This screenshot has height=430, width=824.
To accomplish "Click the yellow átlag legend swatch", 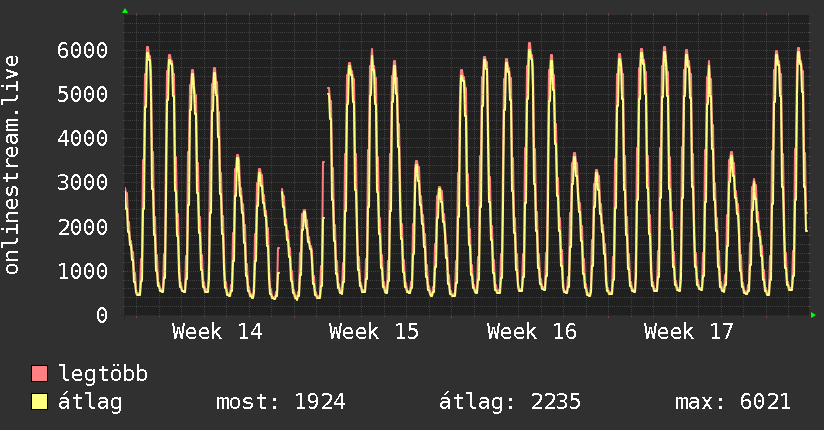I will click(40, 402).
